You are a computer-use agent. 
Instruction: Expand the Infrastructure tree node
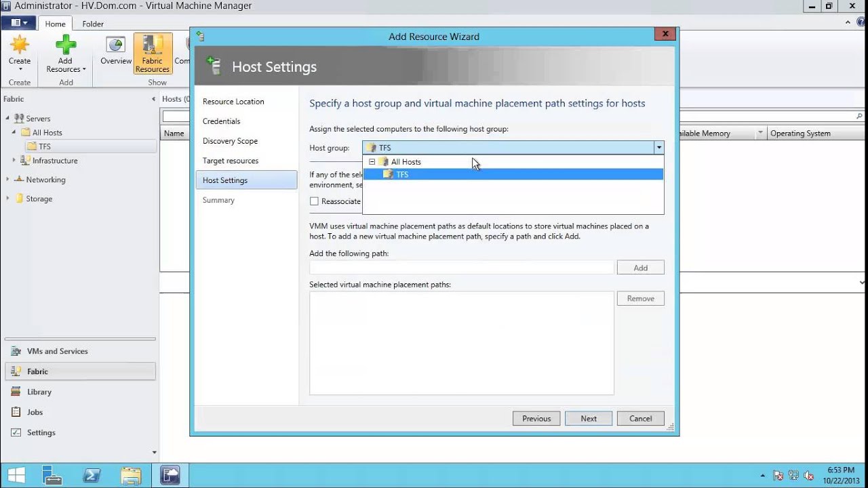pos(14,161)
